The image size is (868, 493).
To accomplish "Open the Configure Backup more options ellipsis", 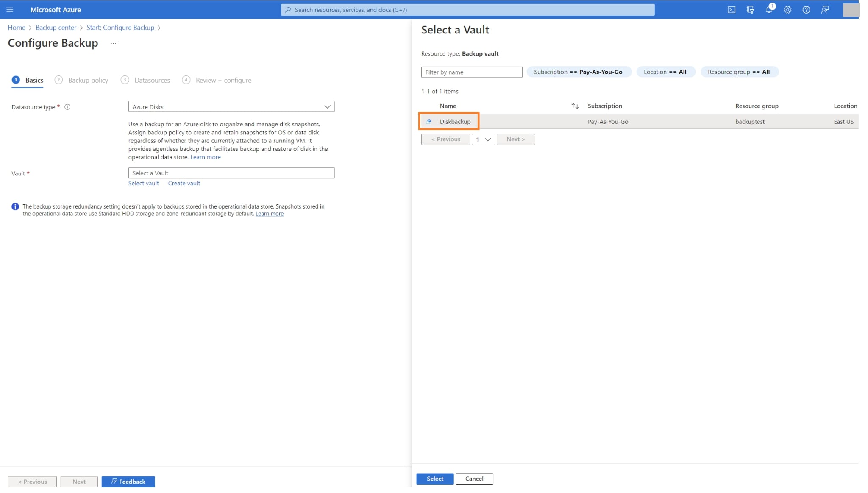I will coord(113,43).
